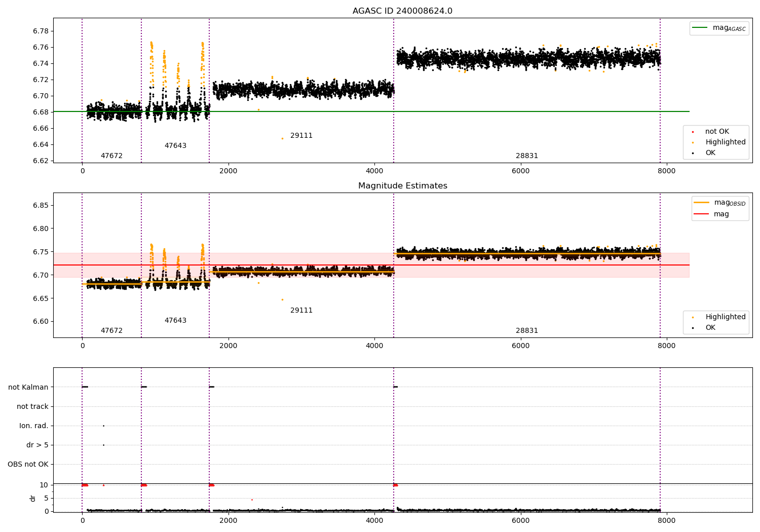760x532 pixels.
Task: Click the orange mag OBSID legend line
Action: 702,203
